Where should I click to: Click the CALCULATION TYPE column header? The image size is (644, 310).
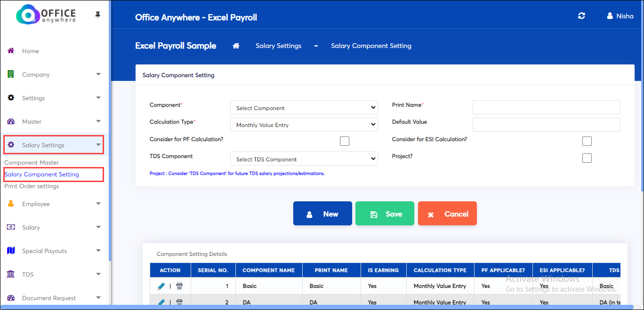click(x=440, y=270)
